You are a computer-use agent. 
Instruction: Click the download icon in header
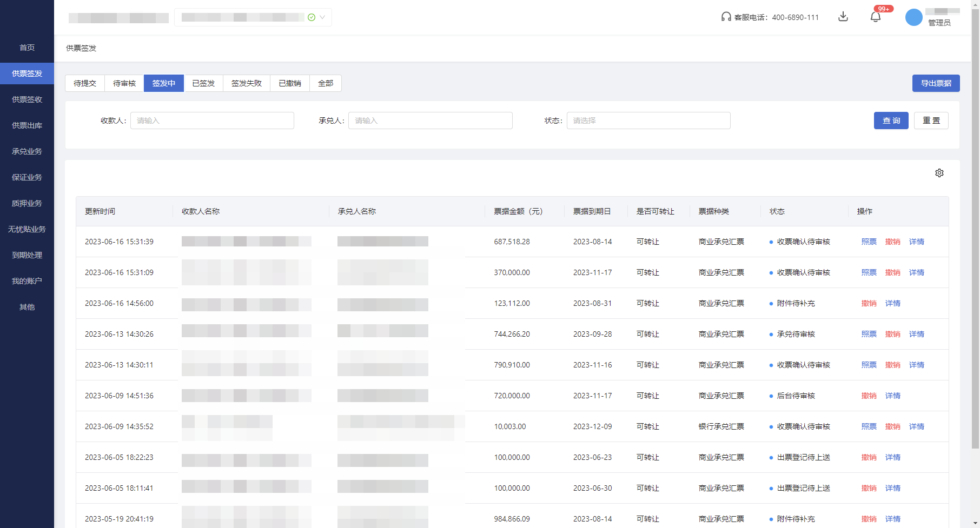coord(843,17)
